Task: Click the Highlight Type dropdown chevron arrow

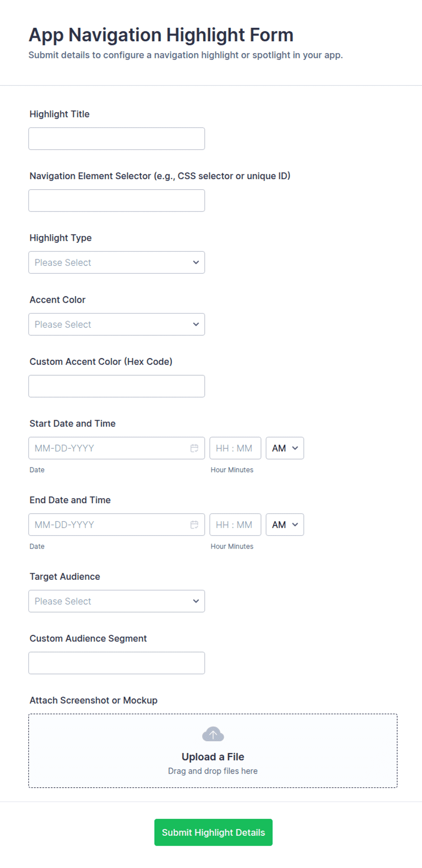Action: click(x=196, y=262)
